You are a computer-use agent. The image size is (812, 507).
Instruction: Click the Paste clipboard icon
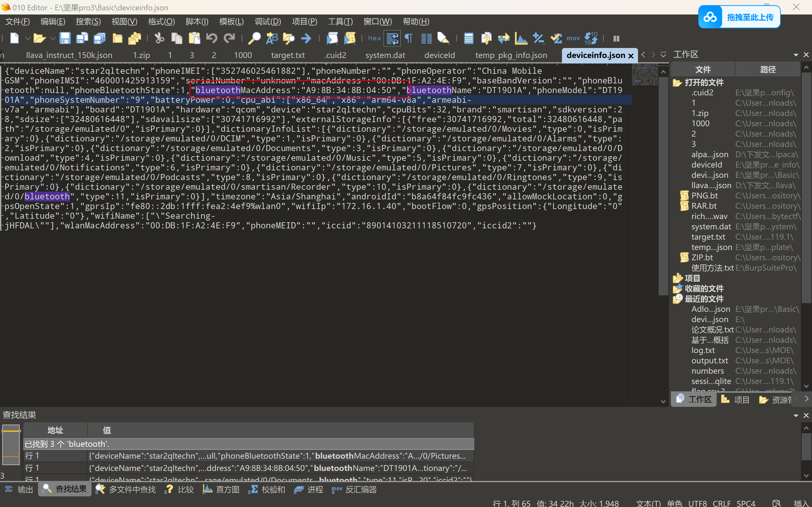[x=194, y=38]
